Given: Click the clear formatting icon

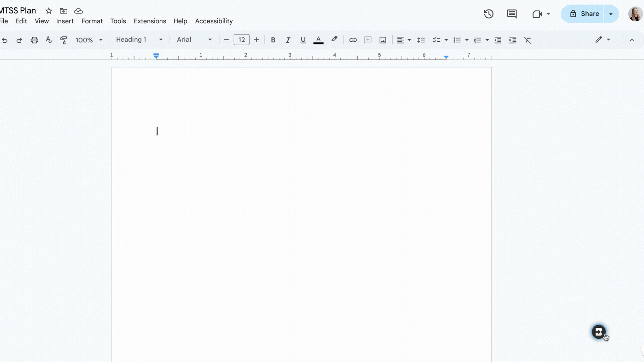Looking at the screenshot, I should coord(528,40).
